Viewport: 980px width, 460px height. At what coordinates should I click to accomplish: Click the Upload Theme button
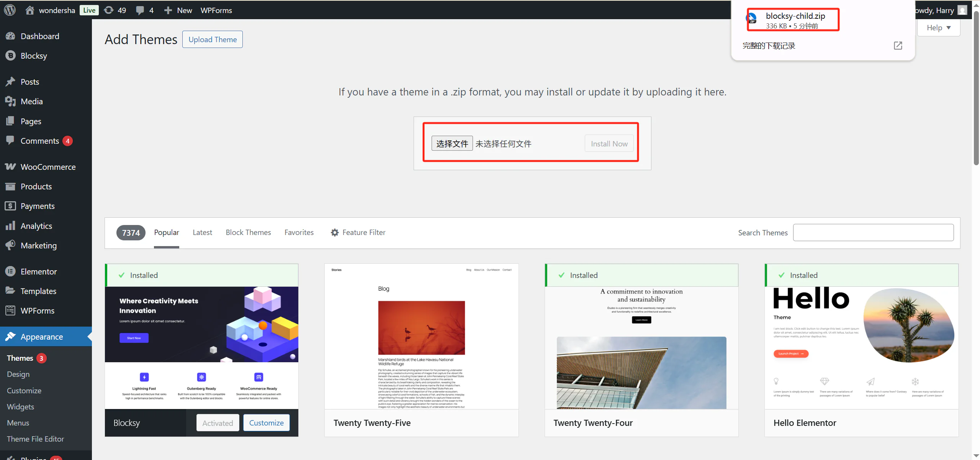pos(212,39)
